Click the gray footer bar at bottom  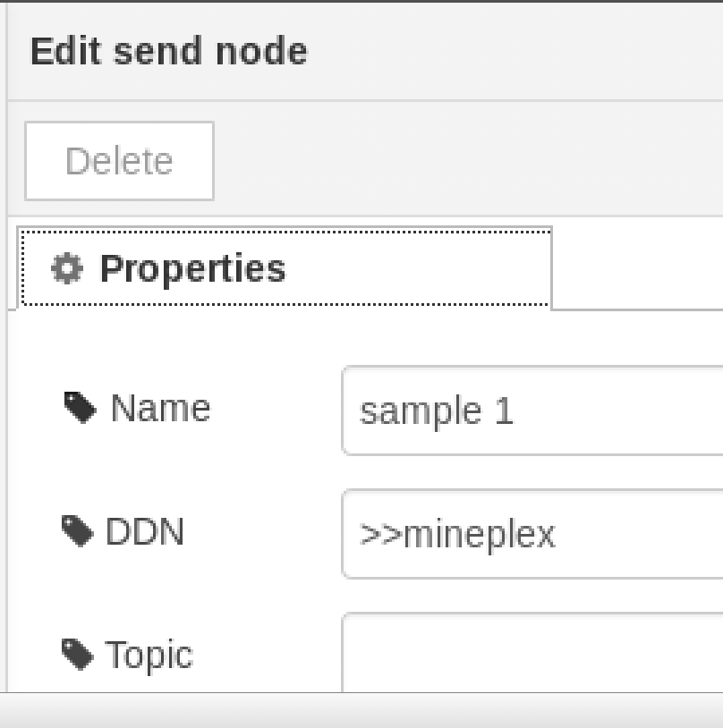pos(361,710)
